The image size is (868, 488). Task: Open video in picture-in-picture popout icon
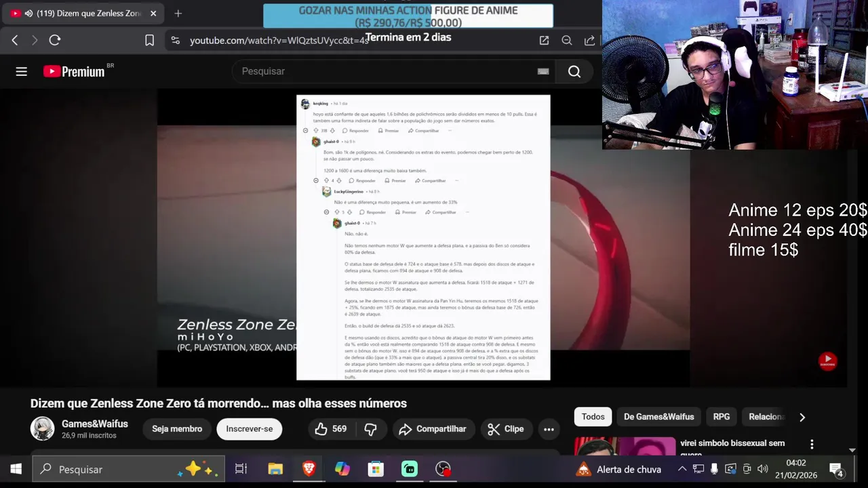click(544, 41)
